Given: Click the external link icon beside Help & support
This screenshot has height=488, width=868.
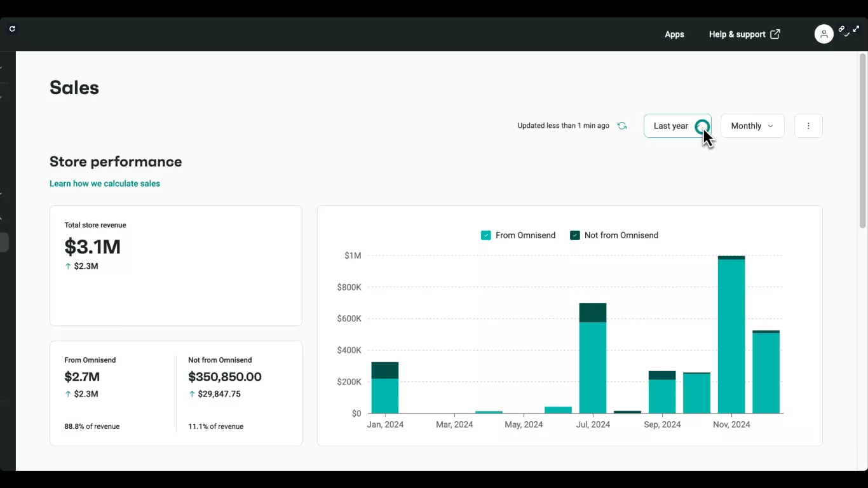Looking at the screenshot, I should pyautogui.click(x=775, y=34).
